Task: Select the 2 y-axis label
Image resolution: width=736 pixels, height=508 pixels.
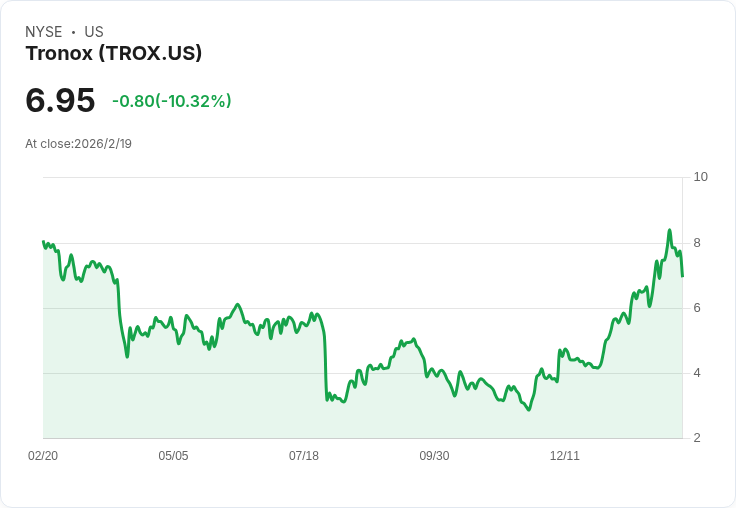Action: coord(697,438)
